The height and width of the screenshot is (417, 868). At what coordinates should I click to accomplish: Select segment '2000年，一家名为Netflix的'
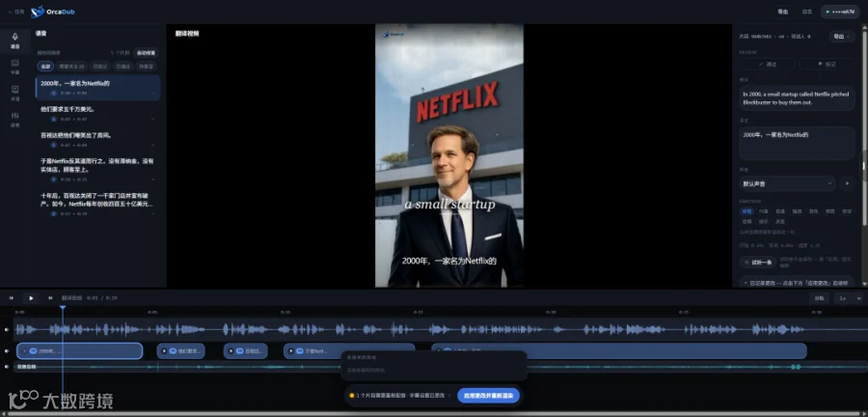pos(98,88)
